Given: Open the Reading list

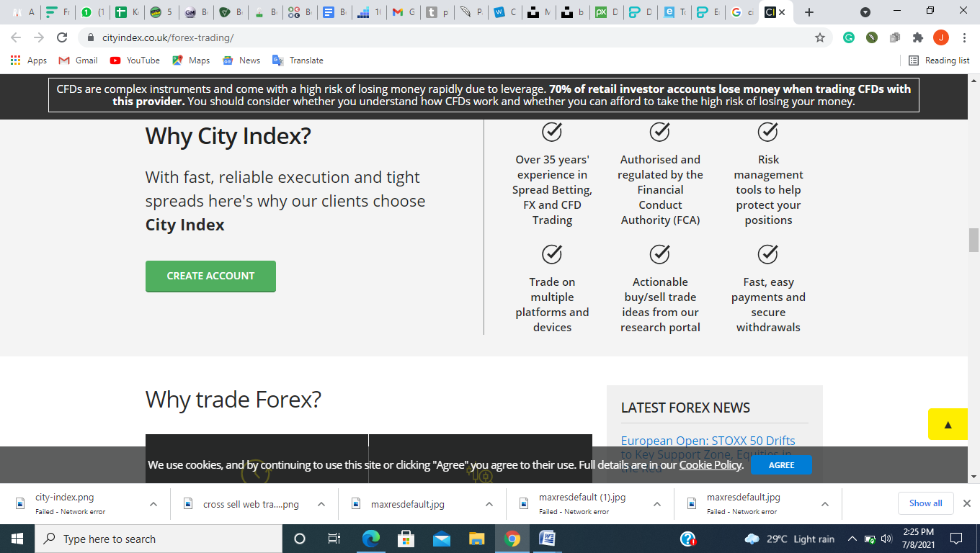Looking at the screenshot, I should pos(939,60).
